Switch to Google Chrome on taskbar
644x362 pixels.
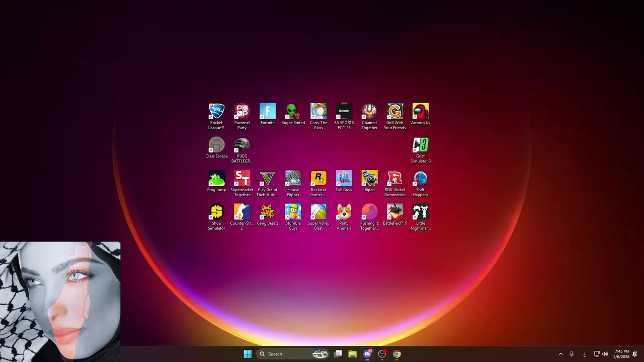pyautogui.click(x=396, y=354)
